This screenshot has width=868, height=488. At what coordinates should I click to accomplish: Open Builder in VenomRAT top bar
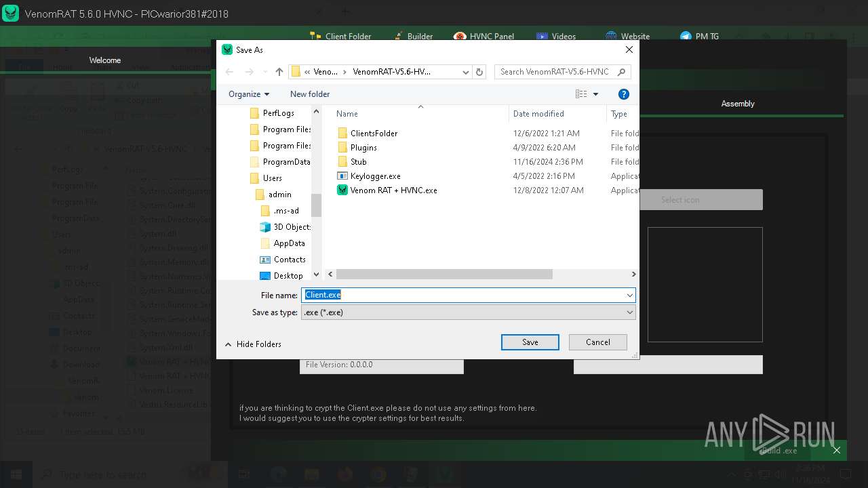click(412, 37)
